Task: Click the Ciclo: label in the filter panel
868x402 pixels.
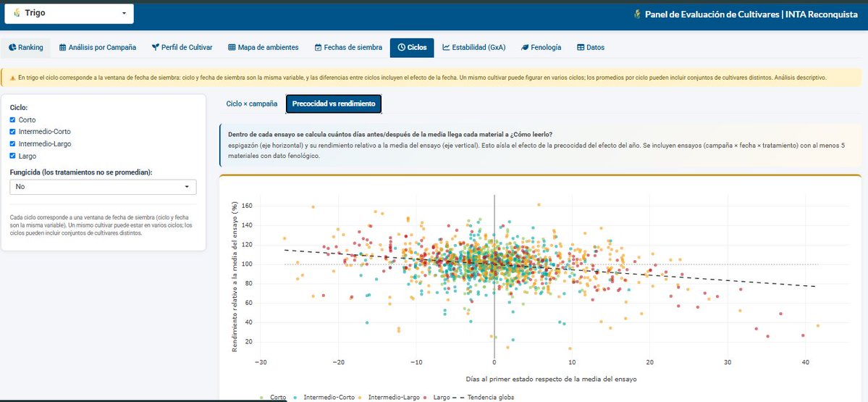Action: pos(19,108)
